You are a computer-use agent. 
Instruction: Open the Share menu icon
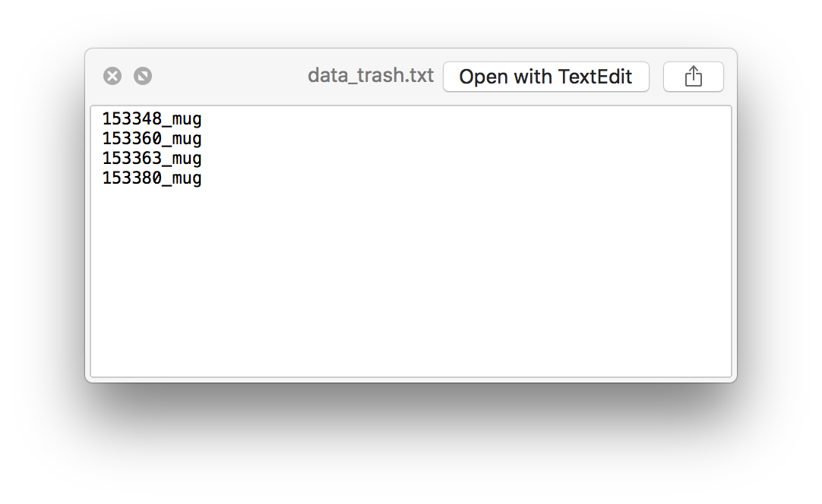pyautogui.click(x=693, y=77)
